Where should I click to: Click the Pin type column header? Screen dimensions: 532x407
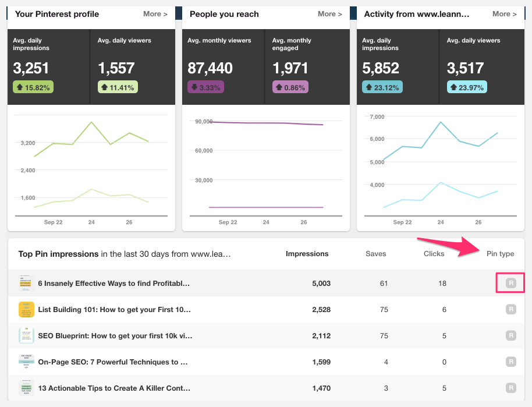tap(500, 254)
